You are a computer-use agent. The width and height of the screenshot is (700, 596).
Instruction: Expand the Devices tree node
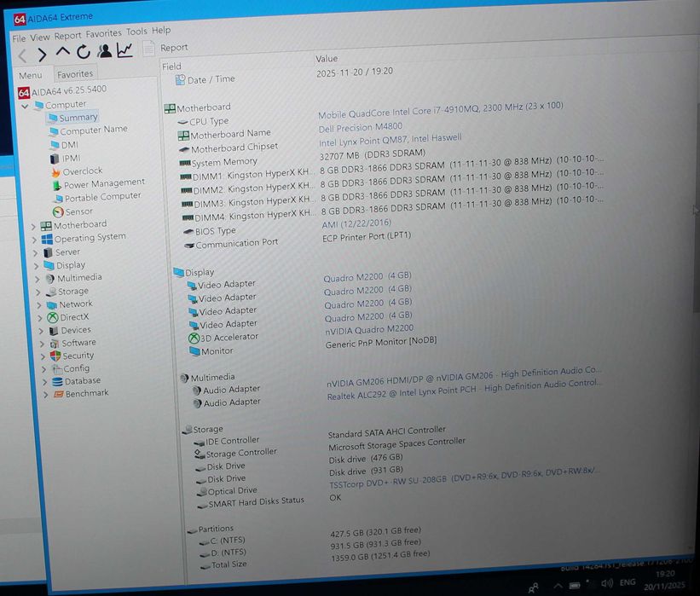pos(41,332)
